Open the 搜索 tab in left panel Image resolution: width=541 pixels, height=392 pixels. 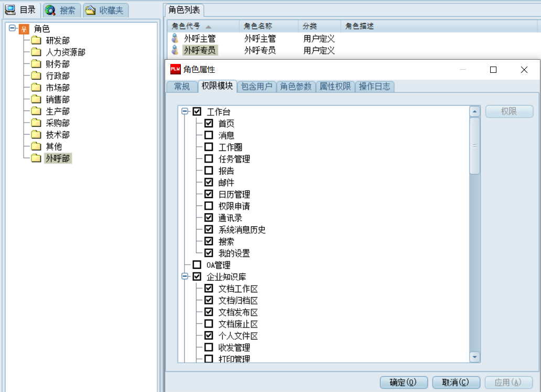pos(61,10)
